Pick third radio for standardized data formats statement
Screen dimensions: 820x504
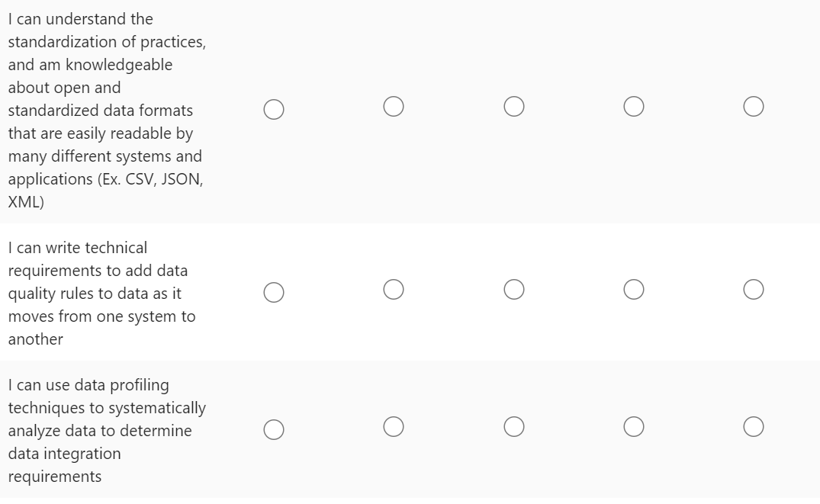point(514,106)
